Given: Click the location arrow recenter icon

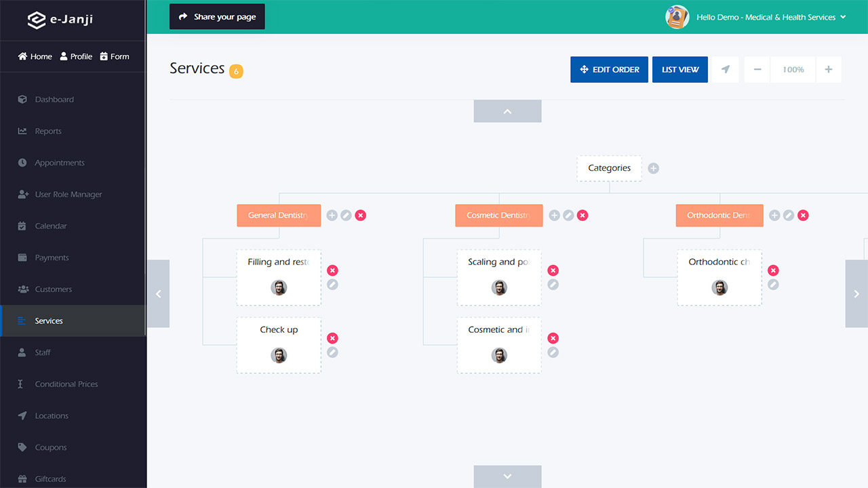Looking at the screenshot, I should [x=726, y=69].
